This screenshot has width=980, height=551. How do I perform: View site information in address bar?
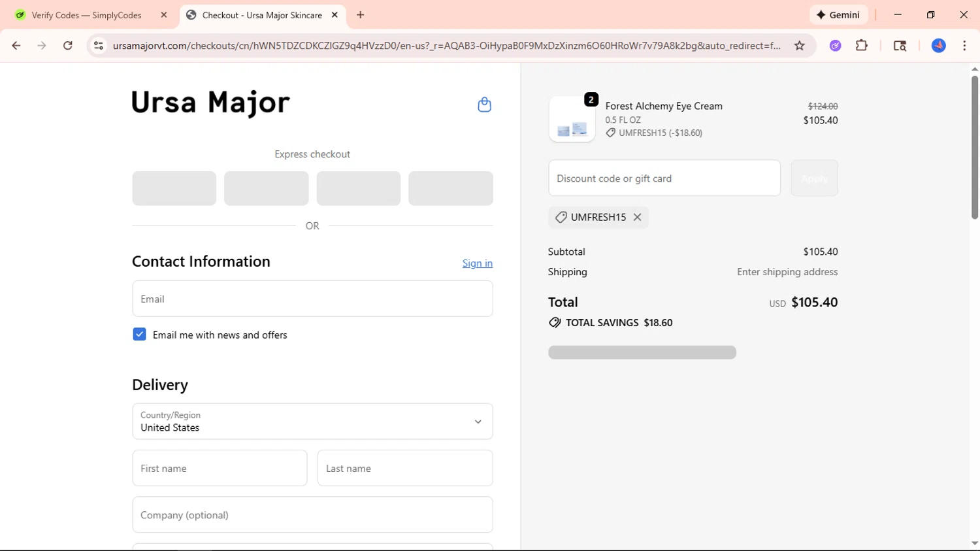tap(99, 46)
